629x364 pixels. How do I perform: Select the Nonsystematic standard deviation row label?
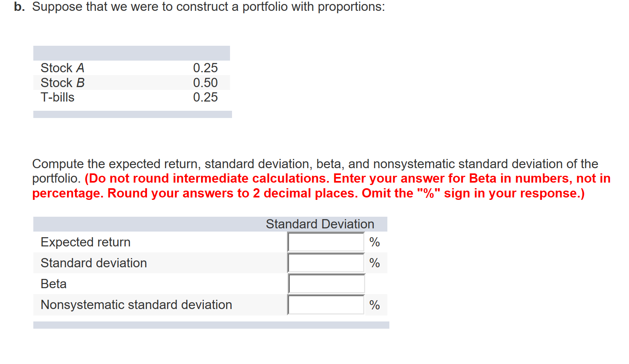pos(136,305)
